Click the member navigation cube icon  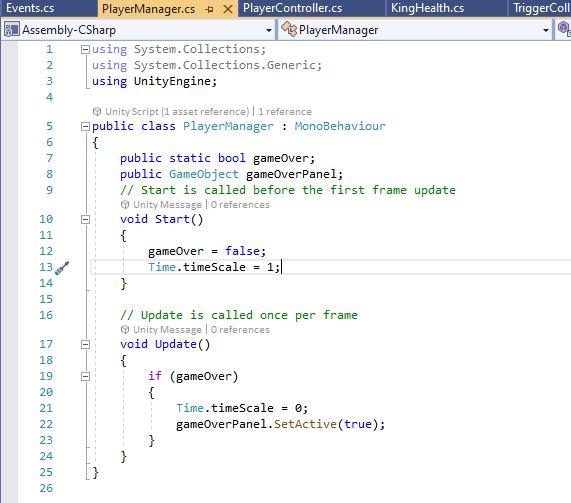tap(564, 29)
